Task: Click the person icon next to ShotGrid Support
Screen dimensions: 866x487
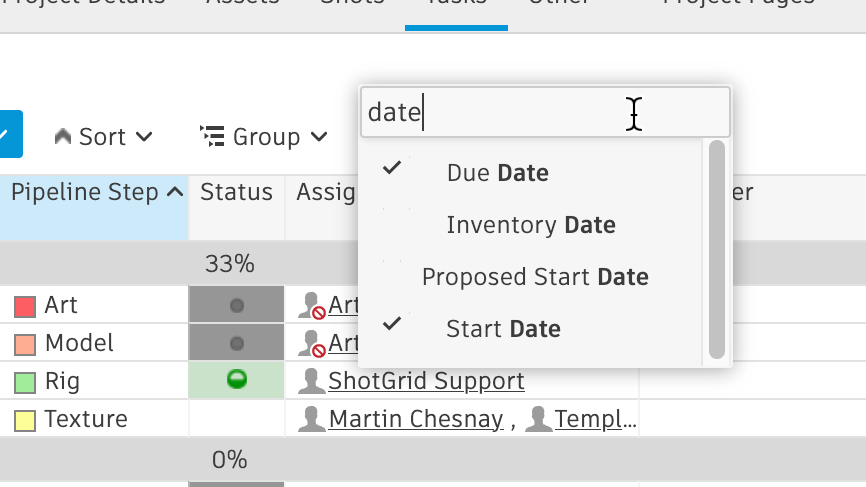Action: [x=312, y=381]
